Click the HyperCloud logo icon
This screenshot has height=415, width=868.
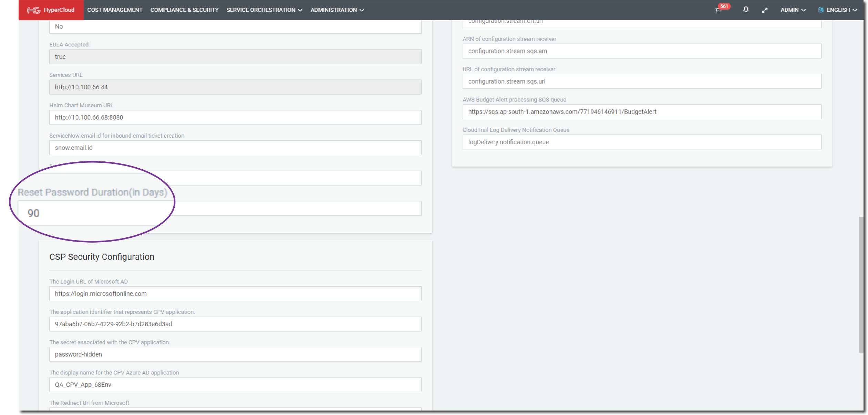coord(34,10)
